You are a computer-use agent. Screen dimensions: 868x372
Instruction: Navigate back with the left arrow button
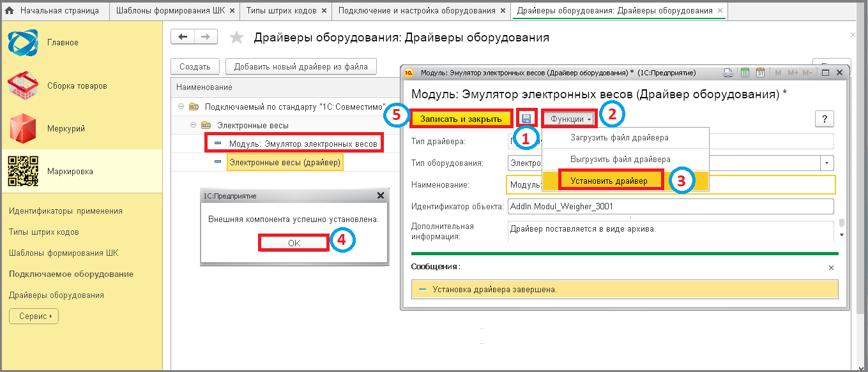[x=183, y=37]
